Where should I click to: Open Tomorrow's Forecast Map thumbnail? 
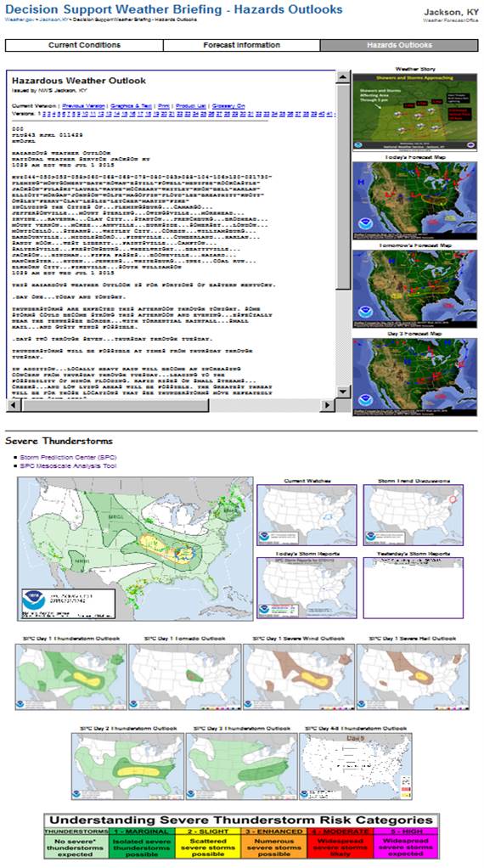(415, 289)
